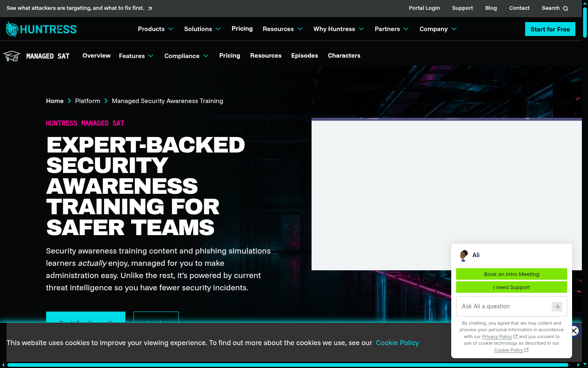Open Pricing in the main navigation
This screenshot has width=588, height=368.
(242, 29)
